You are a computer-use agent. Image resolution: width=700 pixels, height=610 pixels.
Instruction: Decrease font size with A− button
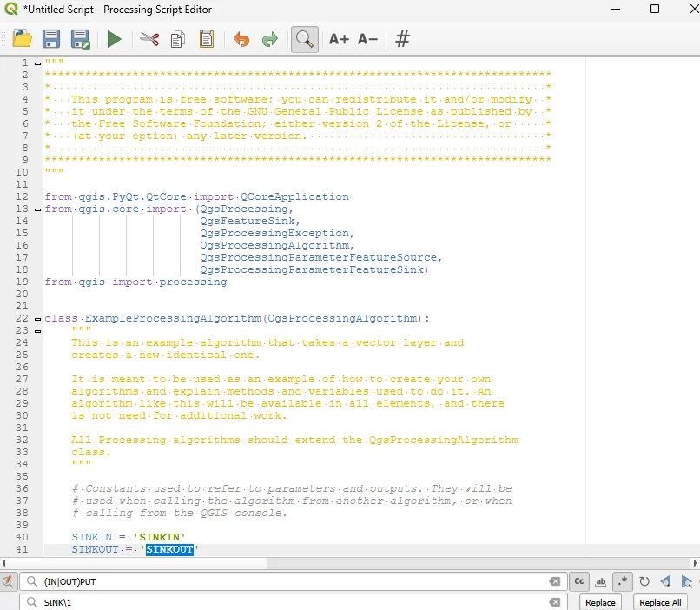click(367, 39)
